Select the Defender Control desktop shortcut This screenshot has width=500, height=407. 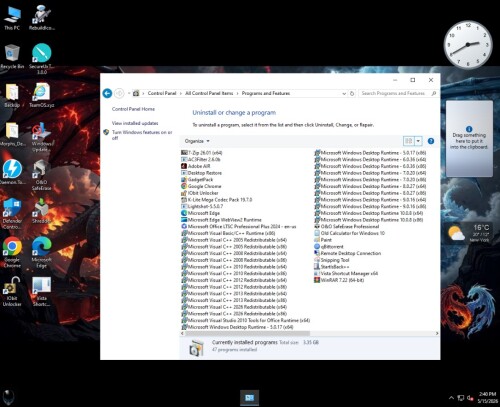pos(12,213)
